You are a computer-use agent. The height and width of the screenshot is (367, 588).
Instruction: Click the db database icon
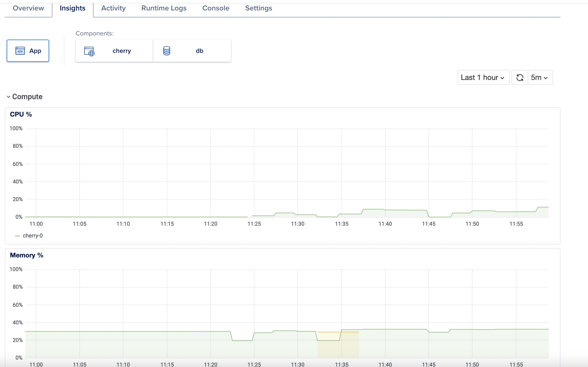tap(167, 51)
